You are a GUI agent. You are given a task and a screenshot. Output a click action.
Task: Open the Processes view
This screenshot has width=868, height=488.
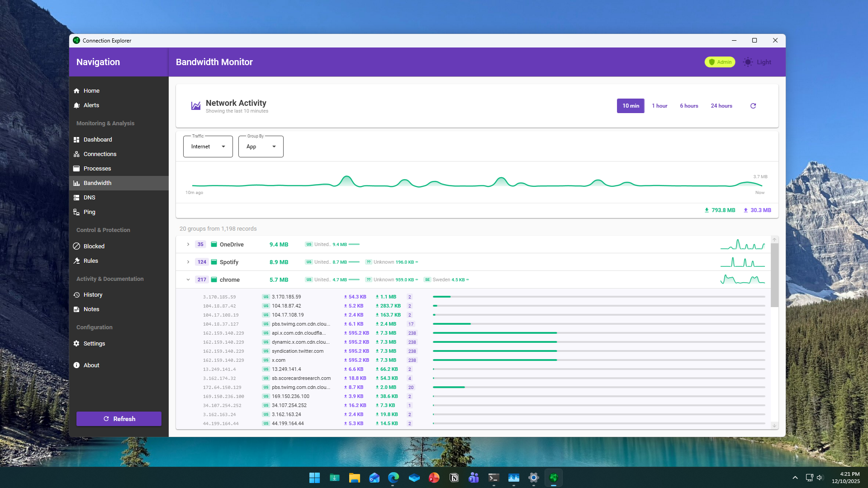tap(97, 168)
